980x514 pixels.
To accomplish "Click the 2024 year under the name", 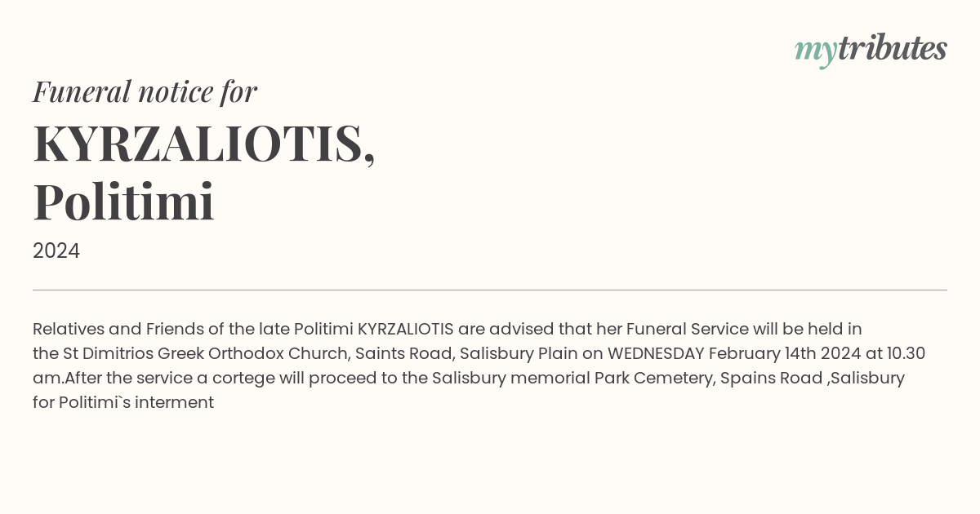I will pyautogui.click(x=56, y=251).
